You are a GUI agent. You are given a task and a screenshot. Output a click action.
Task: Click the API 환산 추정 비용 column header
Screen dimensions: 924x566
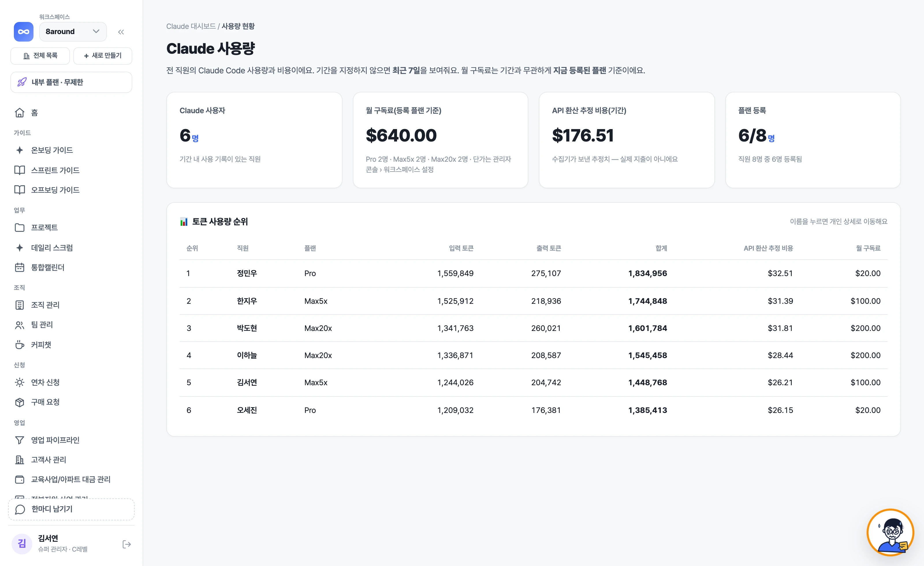point(768,248)
